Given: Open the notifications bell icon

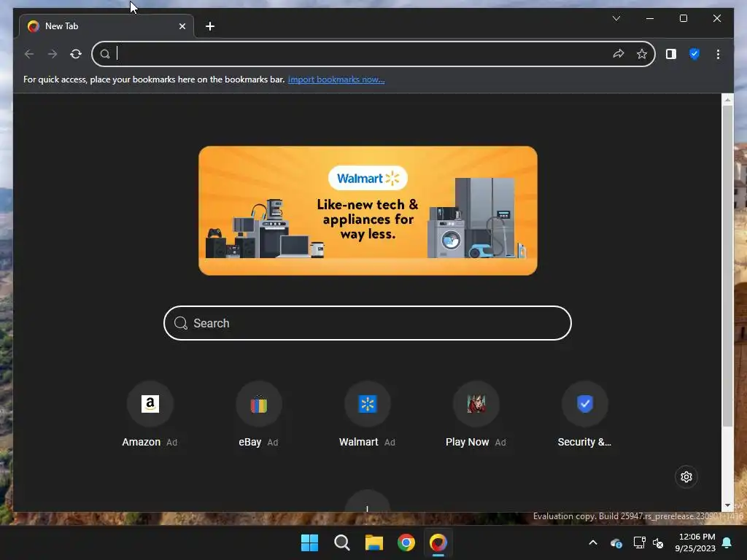Looking at the screenshot, I should click(727, 542).
